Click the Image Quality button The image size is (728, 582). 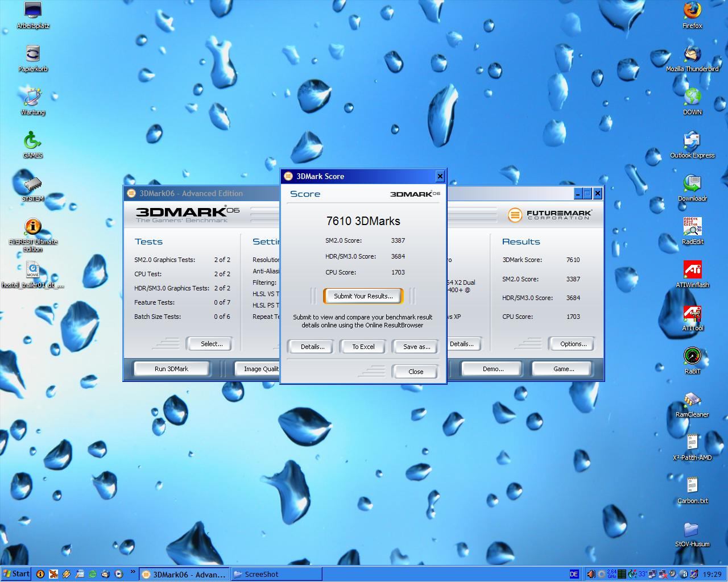(x=258, y=369)
